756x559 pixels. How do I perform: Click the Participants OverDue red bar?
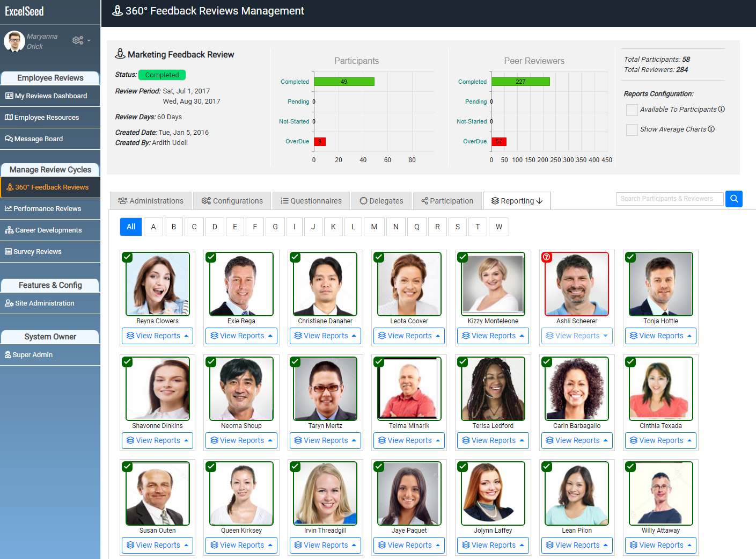319,141
